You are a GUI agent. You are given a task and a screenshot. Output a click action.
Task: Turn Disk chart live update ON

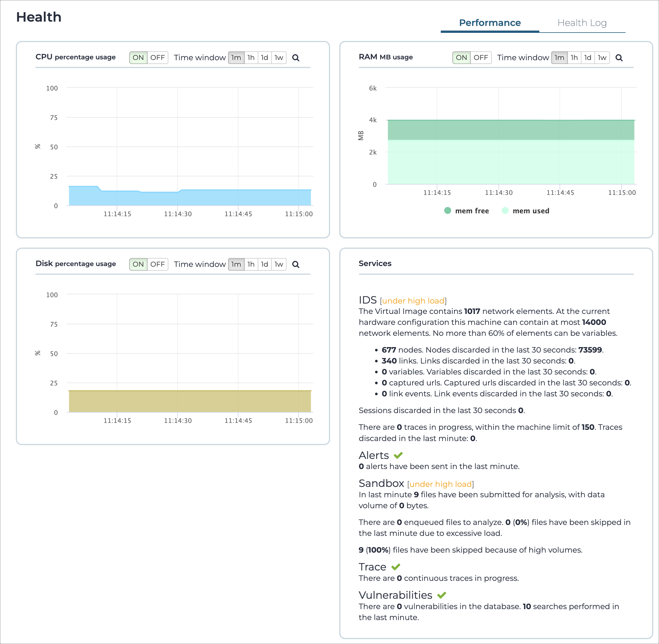pos(138,264)
